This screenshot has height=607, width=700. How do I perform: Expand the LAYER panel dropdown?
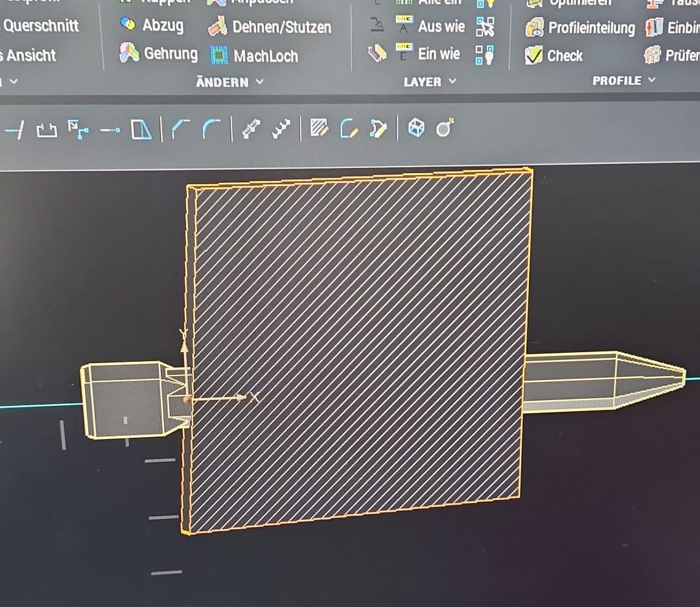452,82
